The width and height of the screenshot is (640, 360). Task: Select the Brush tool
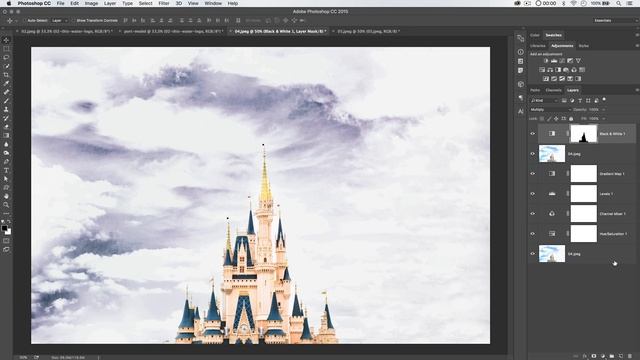(x=6, y=101)
